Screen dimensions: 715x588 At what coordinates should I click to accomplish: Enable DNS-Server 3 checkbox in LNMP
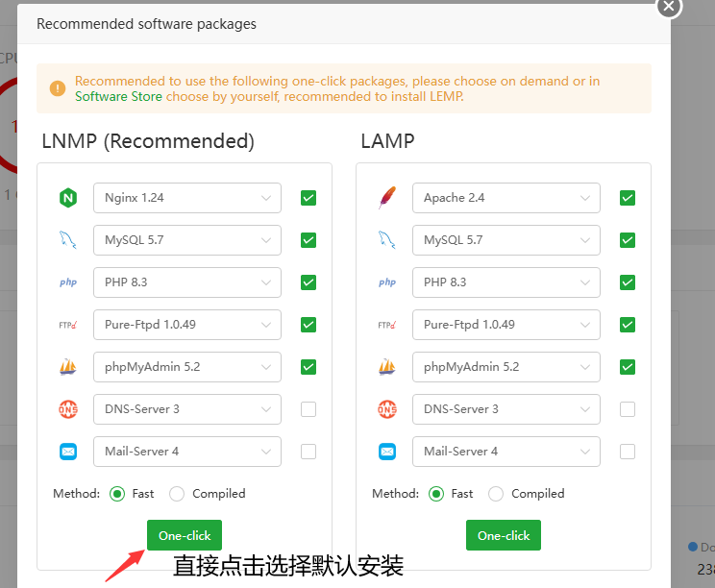[308, 409]
